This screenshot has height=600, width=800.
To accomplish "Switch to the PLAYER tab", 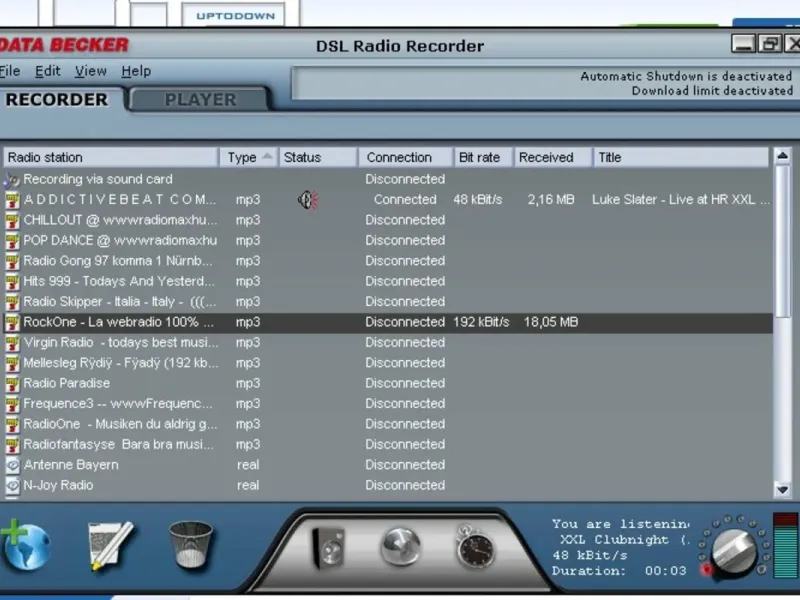I will click(200, 99).
